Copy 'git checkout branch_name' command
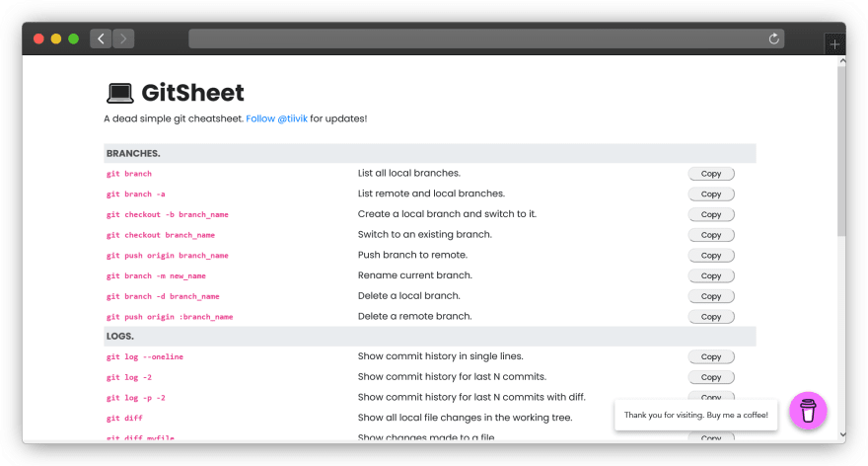868x466 pixels. 711,235
